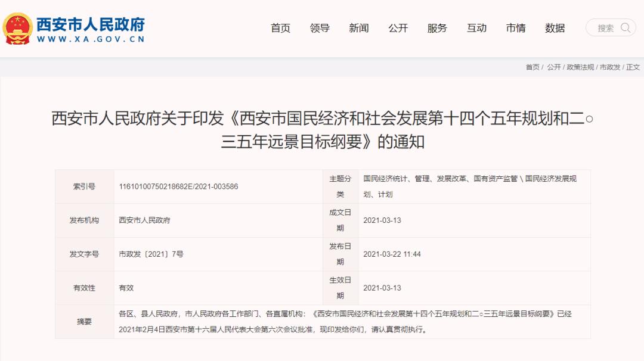644x361 pixels.
Task: Open the 公开 navigation menu item
Action: (398, 27)
